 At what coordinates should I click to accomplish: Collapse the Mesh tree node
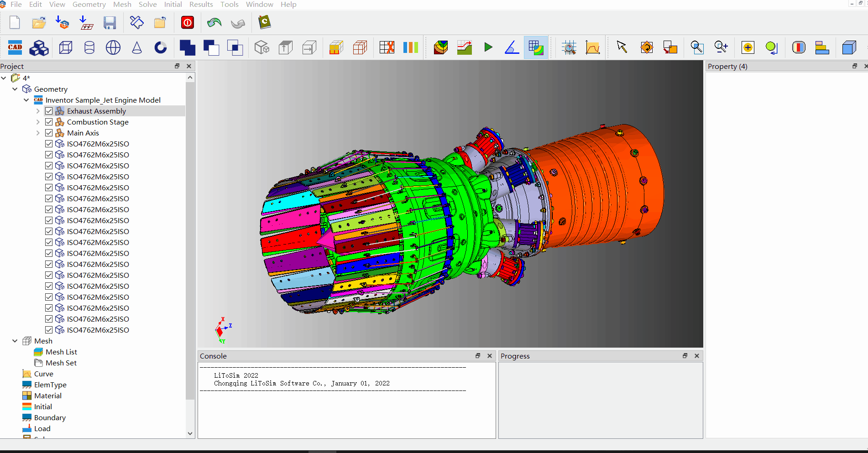click(x=15, y=341)
